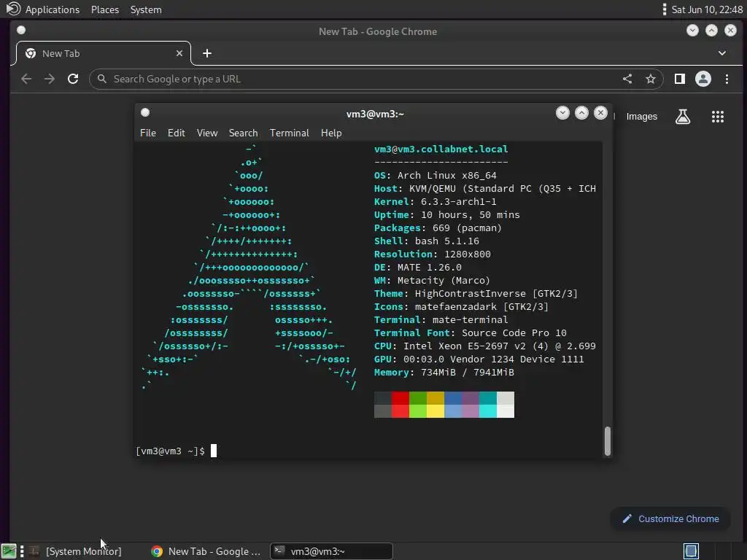Open the Google apps grid
This screenshot has width=747, height=560.
718,117
